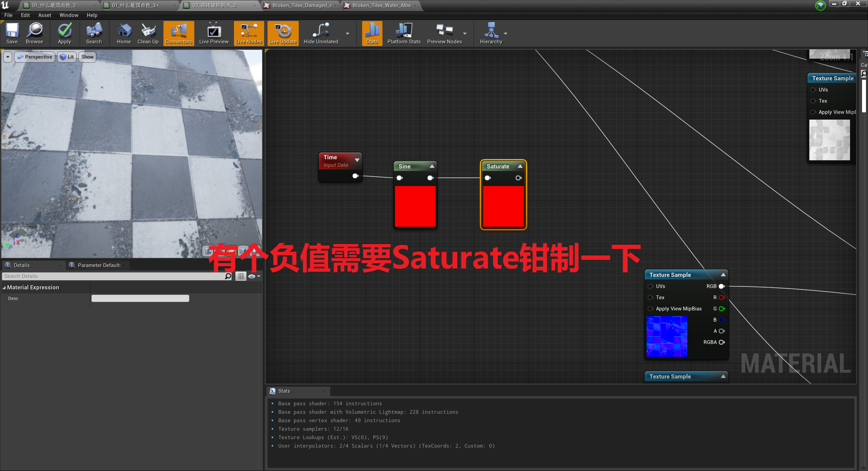The width and height of the screenshot is (868, 471).
Task: Open the Time node dropdown arrow
Action: 357,160
